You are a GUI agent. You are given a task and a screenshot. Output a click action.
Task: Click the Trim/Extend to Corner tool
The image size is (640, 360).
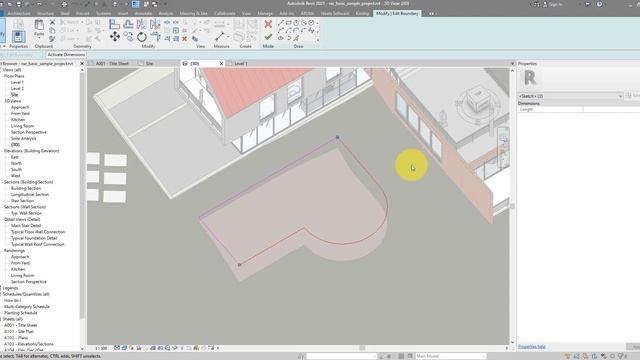click(x=155, y=37)
